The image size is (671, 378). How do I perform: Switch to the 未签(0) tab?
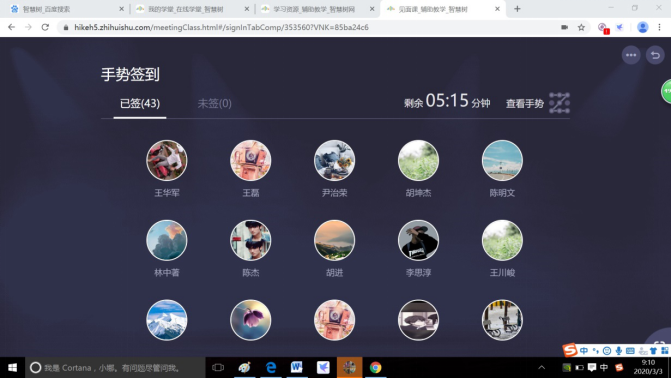tap(214, 104)
